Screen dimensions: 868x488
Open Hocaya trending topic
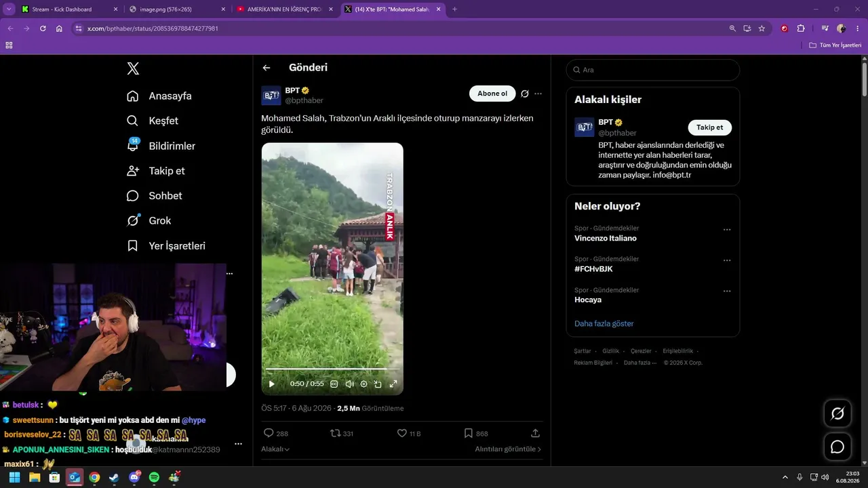(588, 300)
